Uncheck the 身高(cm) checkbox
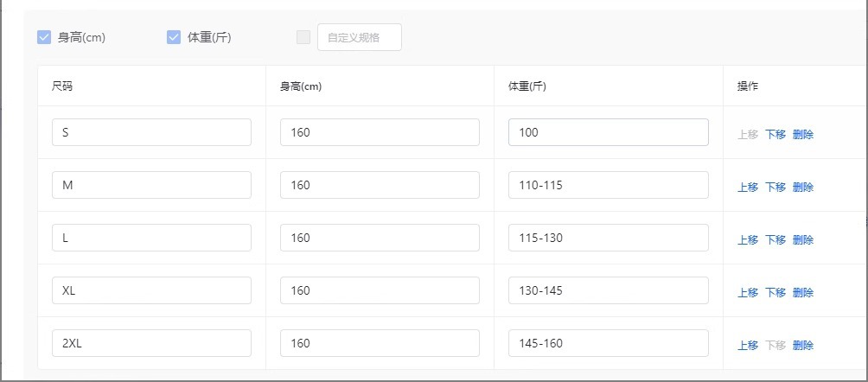 [44, 37]
